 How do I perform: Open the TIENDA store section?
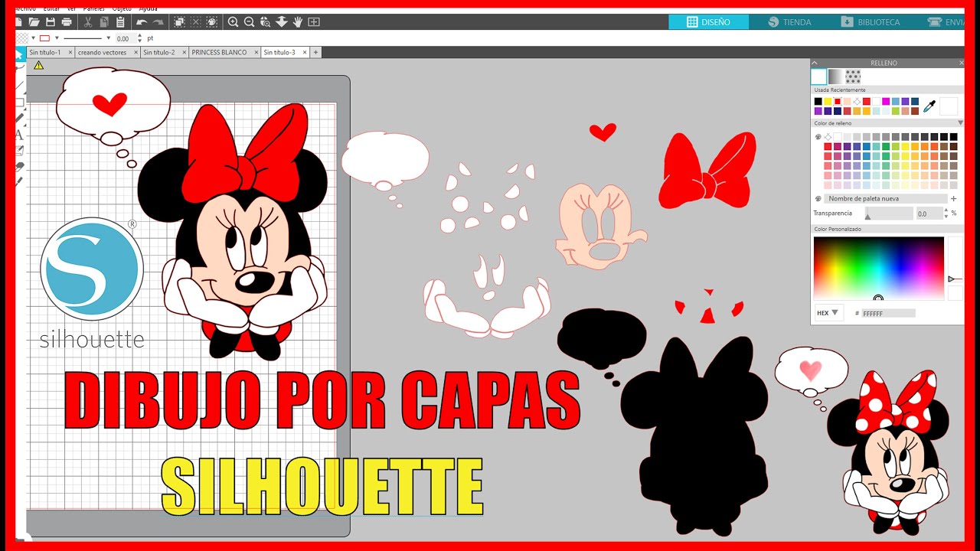[x=790, y=22]
